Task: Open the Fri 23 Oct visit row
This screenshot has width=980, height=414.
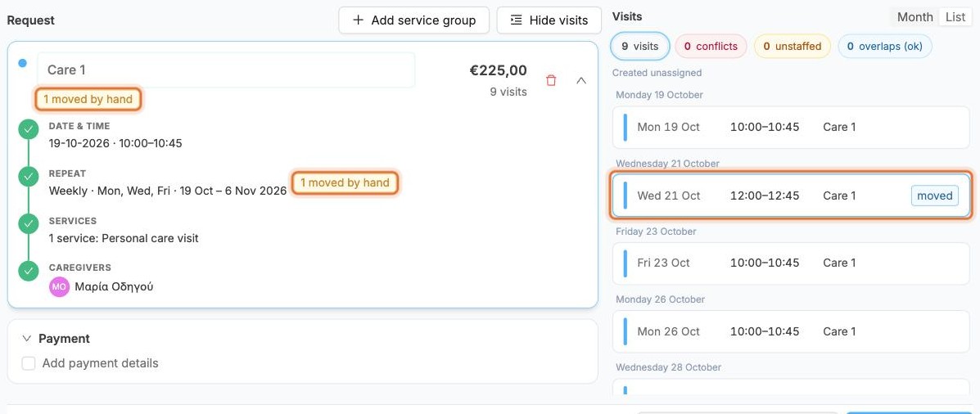Action: point(791,263)
